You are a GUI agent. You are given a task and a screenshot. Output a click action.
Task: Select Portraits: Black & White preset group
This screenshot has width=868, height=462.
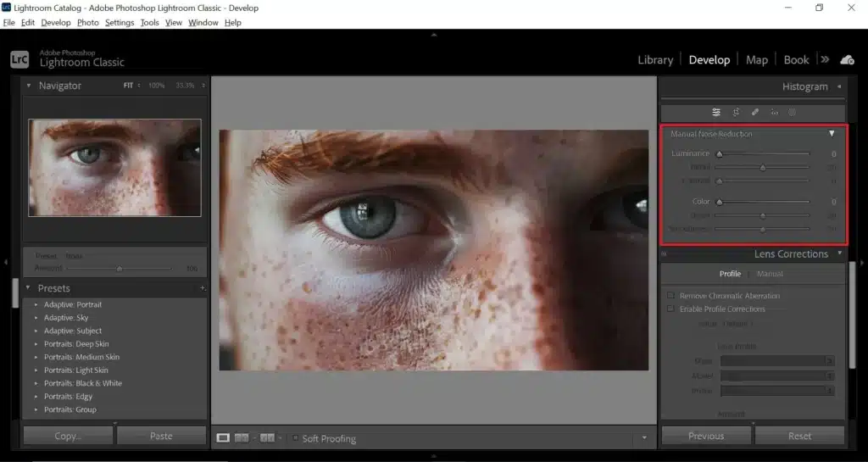[83, 383]
